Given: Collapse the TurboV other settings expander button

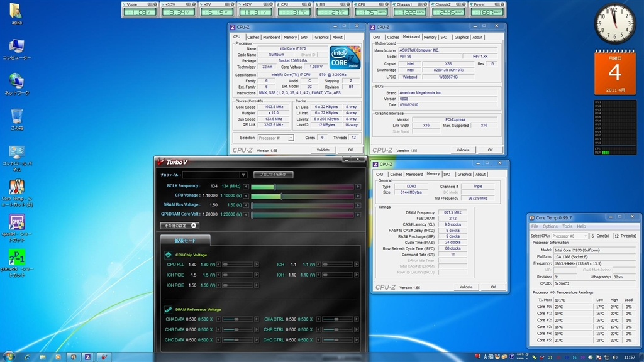Looking at the screenshot, I should point(179,226).
